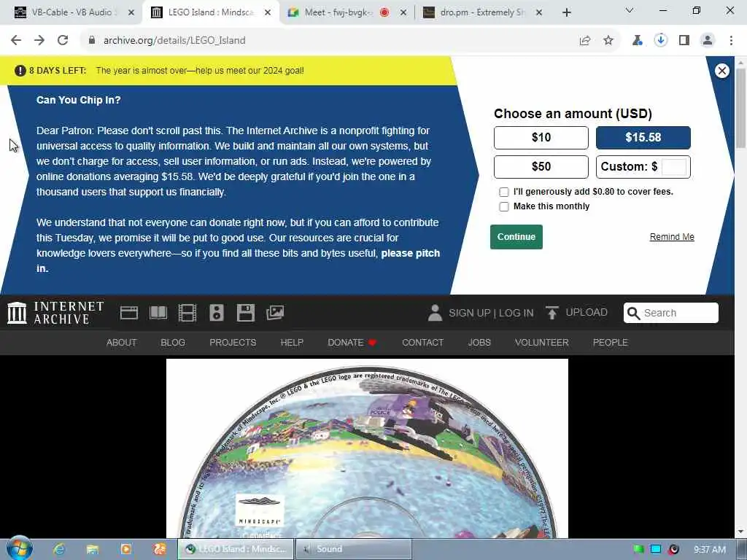The width and height of the screenshot is (747, 560).
Task: Open the Texts book icon
Action: [158, 313]
